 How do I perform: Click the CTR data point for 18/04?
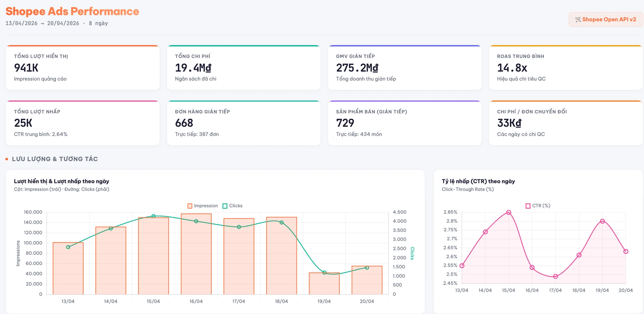click(579, 255)
